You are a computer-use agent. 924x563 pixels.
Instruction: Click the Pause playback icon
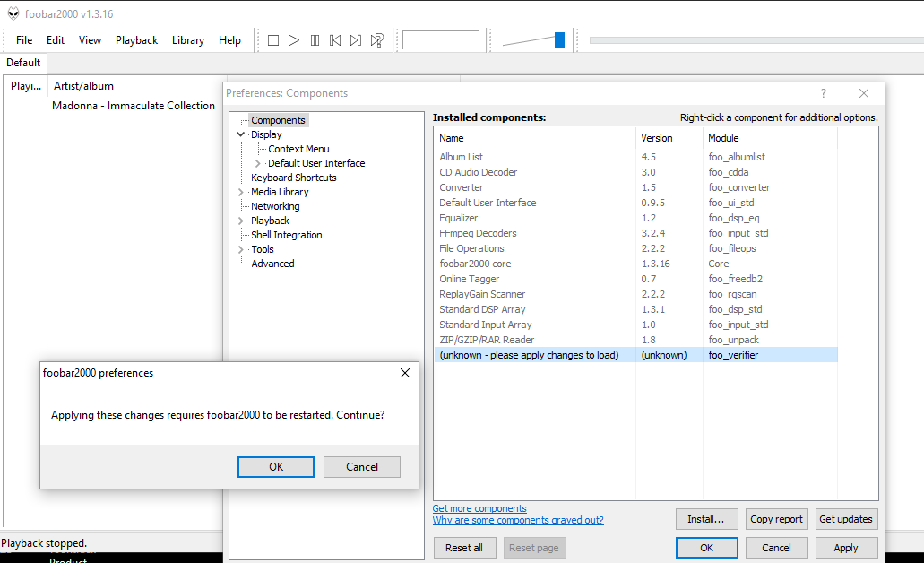(x=315, y=40)
